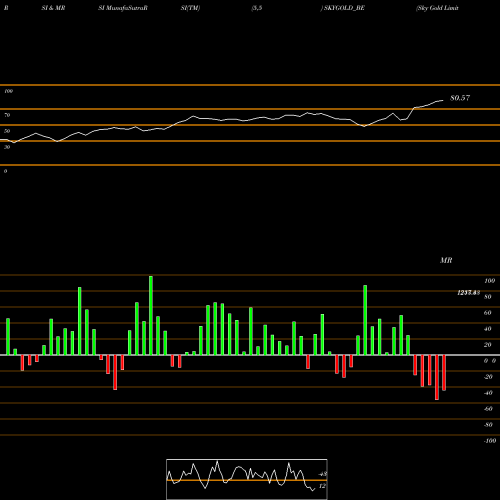This screenshot has height=500, width=500.
Task: Click the 30 level label on RSI panel
Action: [x=7, y=147]
